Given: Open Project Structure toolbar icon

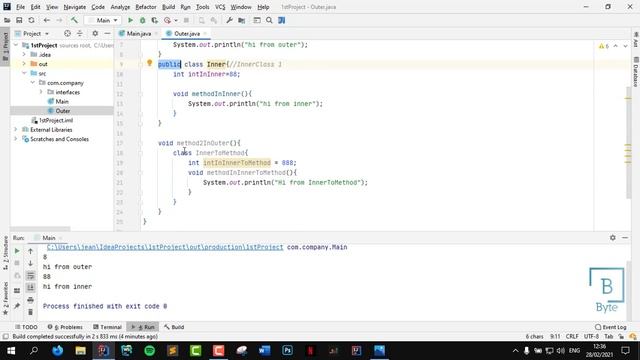Looking at the screenshot, I should pyautogui.click(x=242, y=20).
